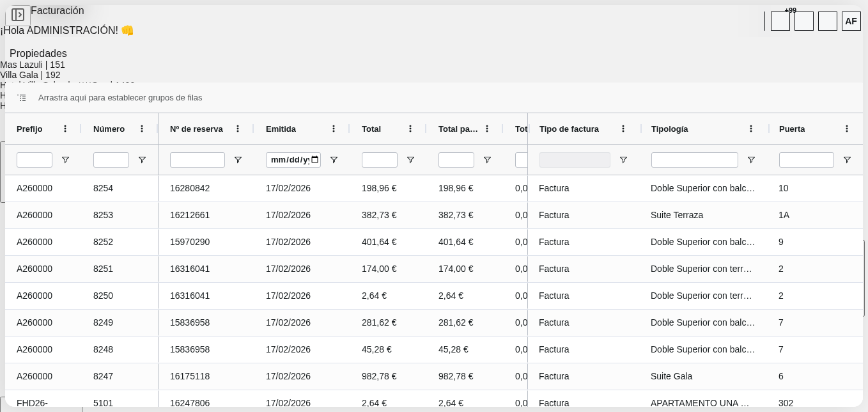
Task: Select the row with invoice number 8254
Action: 103,188
